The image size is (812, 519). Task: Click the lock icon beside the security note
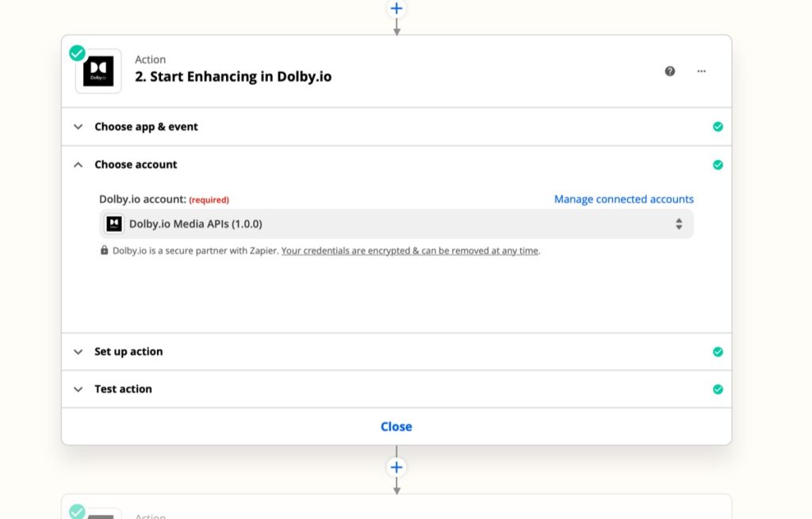(x=104, y=250)
